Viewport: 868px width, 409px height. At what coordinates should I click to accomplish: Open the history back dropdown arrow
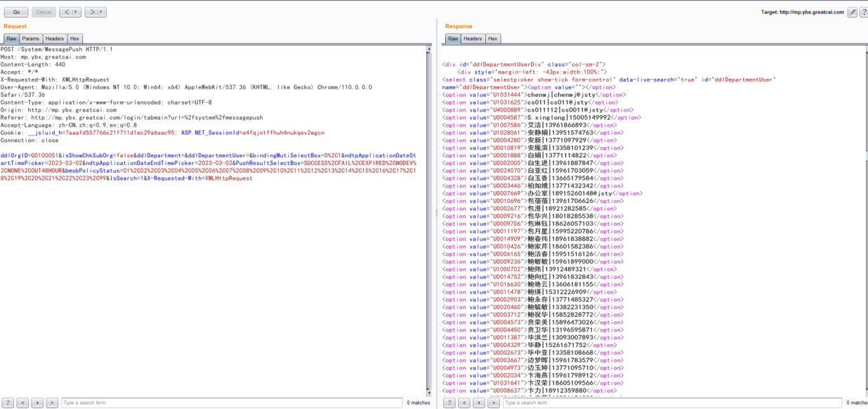point(76,12)
